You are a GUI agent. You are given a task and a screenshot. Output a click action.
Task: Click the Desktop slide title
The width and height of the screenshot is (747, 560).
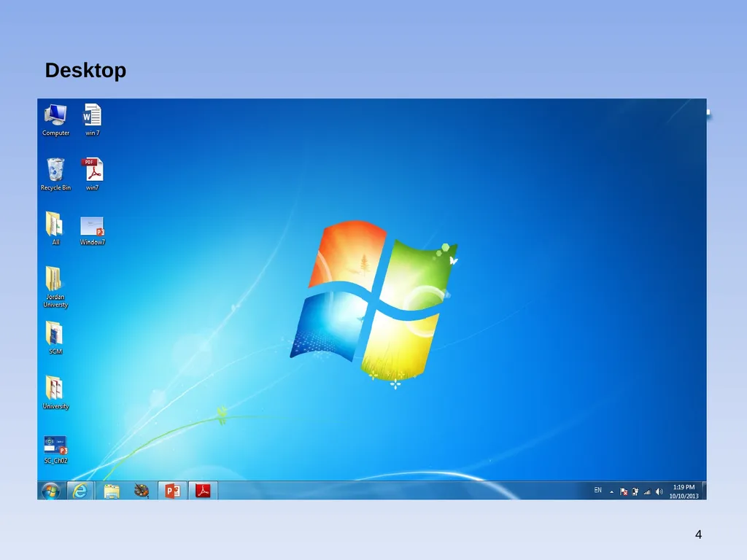pos(86,71)
